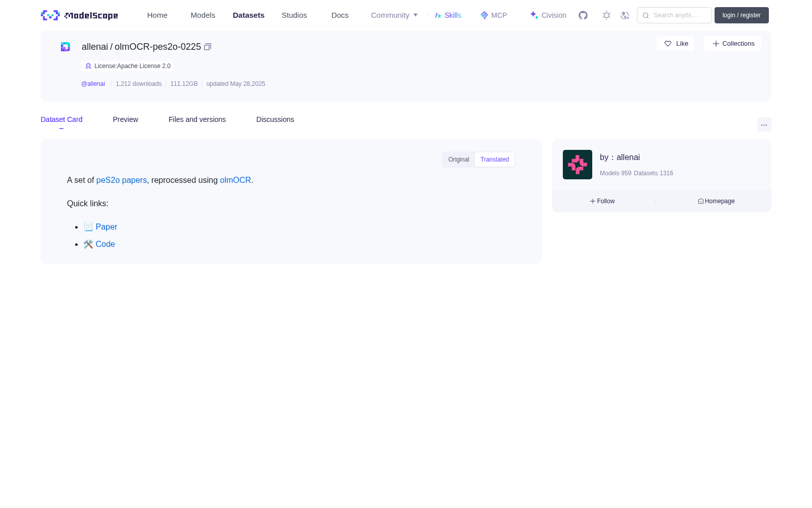Image resolution: width=812 pixels, height=508 pixels.
Task: Open the GitHub icon link
Action: [x=583, y=15]
